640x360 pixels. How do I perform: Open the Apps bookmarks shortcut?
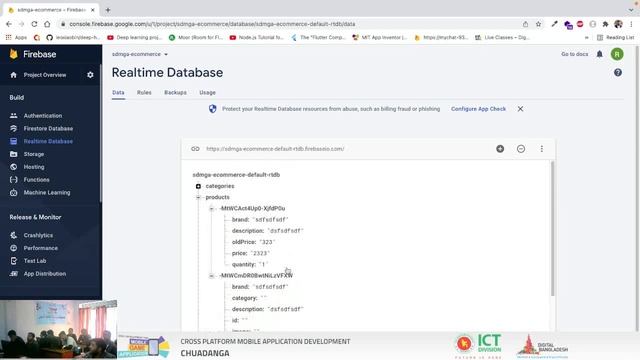click(16, 37)
